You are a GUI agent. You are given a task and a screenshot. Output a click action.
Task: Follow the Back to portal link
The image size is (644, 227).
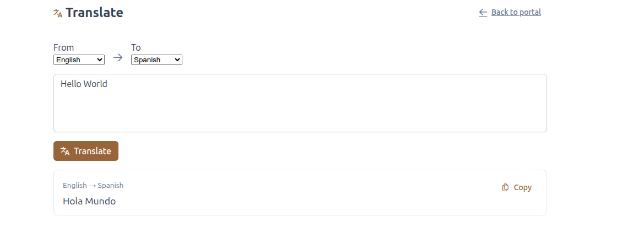tap(516, 12)
